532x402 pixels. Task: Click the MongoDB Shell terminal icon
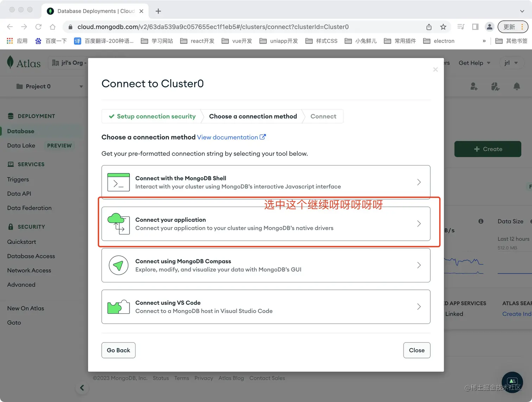pos(119,182)
